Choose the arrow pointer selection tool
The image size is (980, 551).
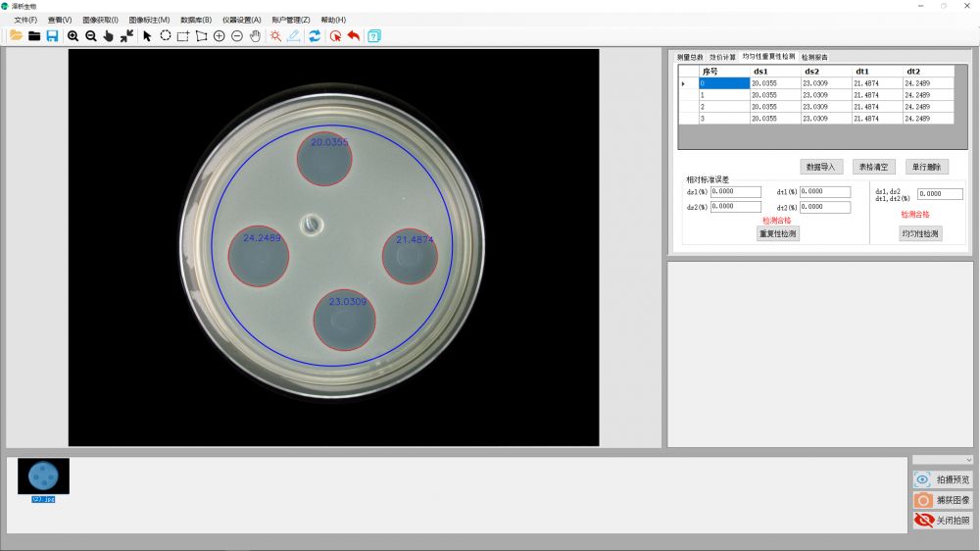click(x=147, y=35)
